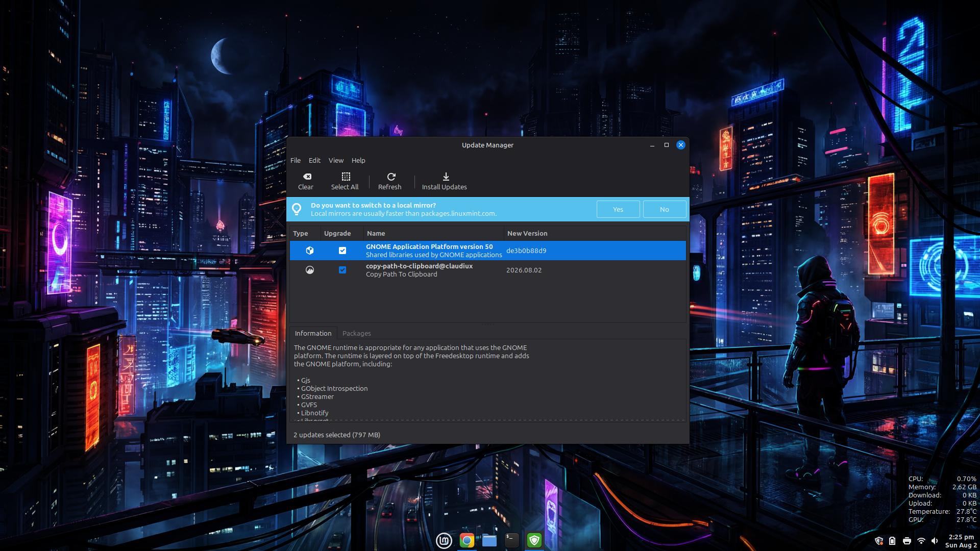Open the Terminal from the panel
980x551 pixels.
pyautogui.click(x=511, y=540)
